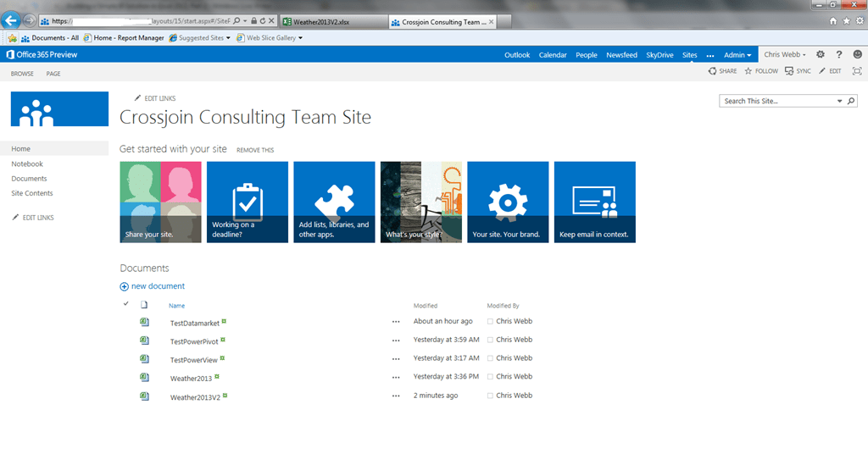The height and width of the screenshot is (465, 868).
Task: Click the document type column header icon
Action: (144, 305)
